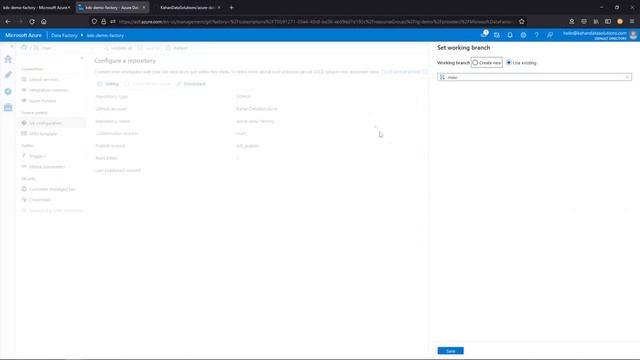Viewport: 640px width, 360px height.
Task: Click the orange extension icon in Firefox toolbar
Action: [x=620, y=21]
